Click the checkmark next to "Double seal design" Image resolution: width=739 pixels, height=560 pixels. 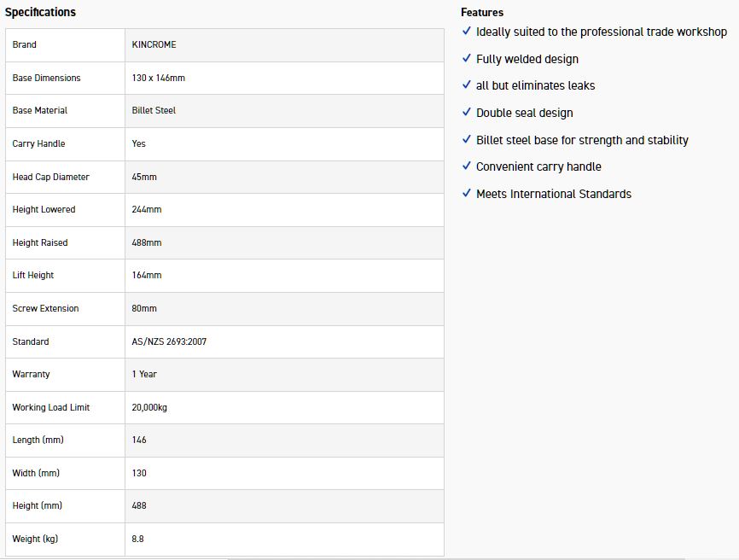click(x=467, y=112)
